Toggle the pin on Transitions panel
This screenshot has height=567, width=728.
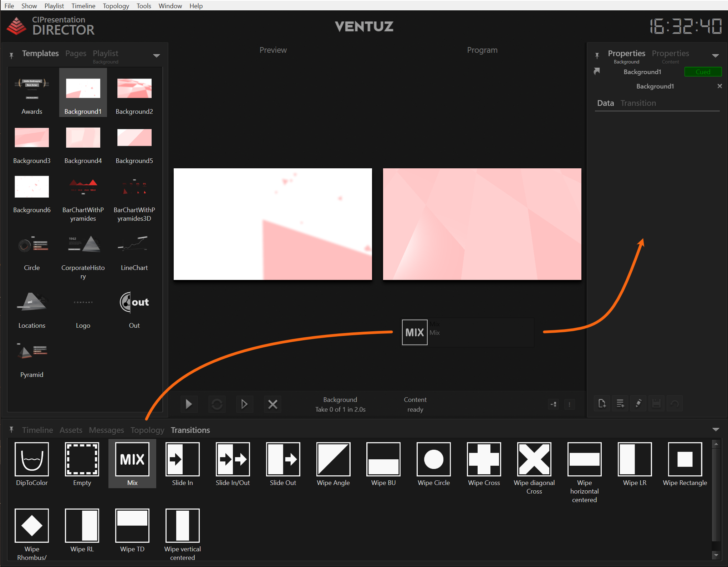tap(11, 429)
